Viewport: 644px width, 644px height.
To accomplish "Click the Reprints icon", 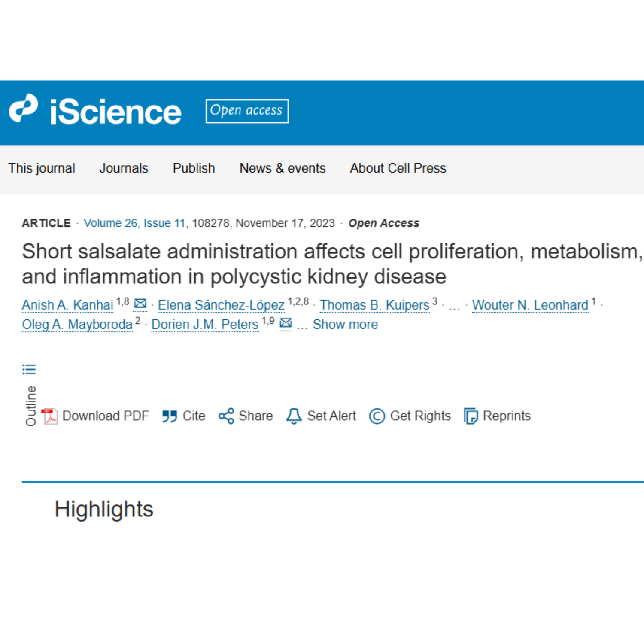I will pos(471,416).
